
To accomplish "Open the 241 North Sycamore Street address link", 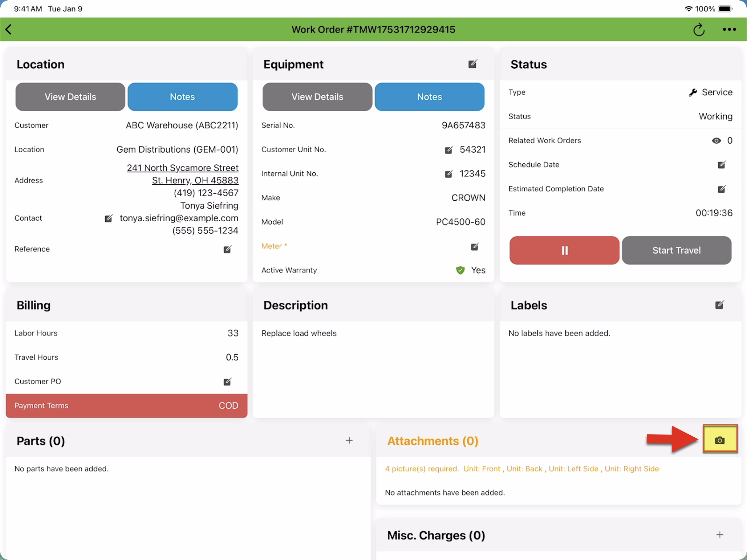I will (182, 168).
